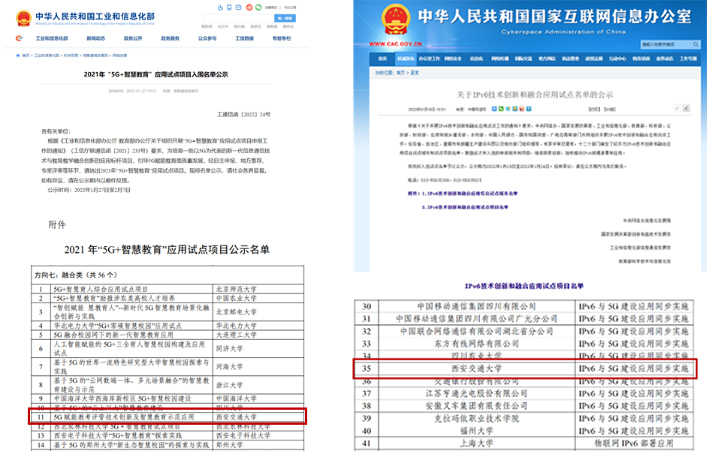The height and width of the screenshot is (451, 707).
Task: Click the [纠错] link on CAC article
Action: (610, 109)
